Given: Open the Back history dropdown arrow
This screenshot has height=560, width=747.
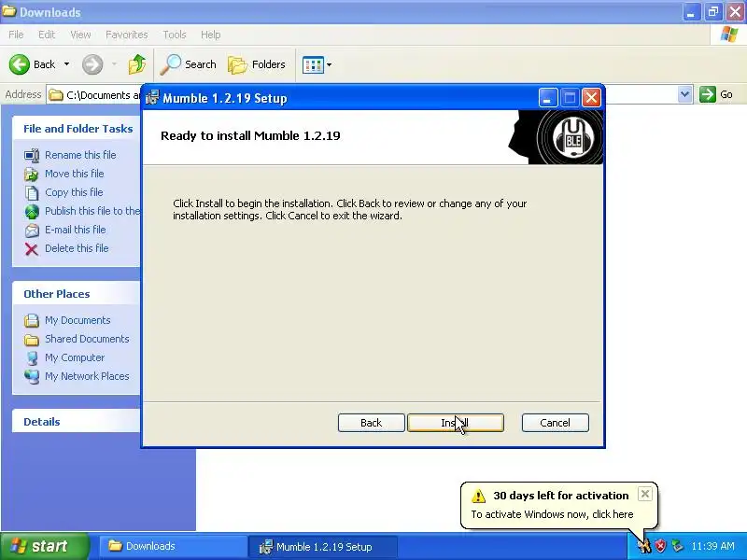Looking at the screenshot, I should pos(66,64).
